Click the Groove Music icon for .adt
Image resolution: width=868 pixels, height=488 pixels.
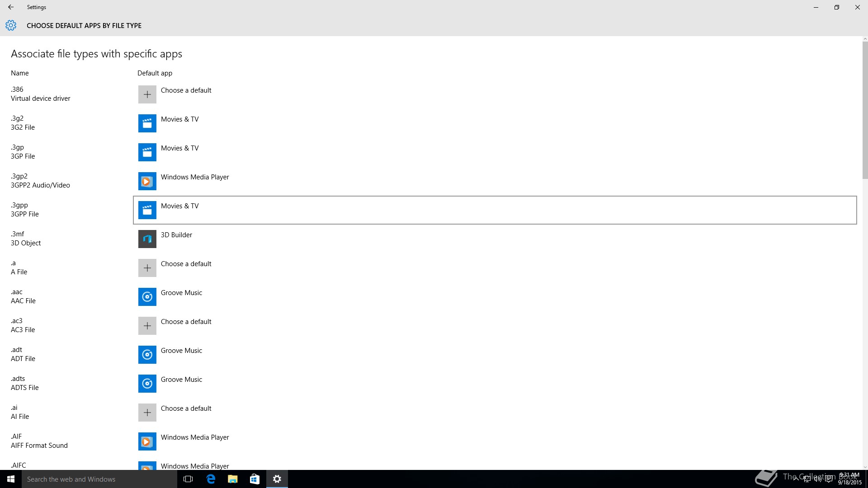click(147, 355)
